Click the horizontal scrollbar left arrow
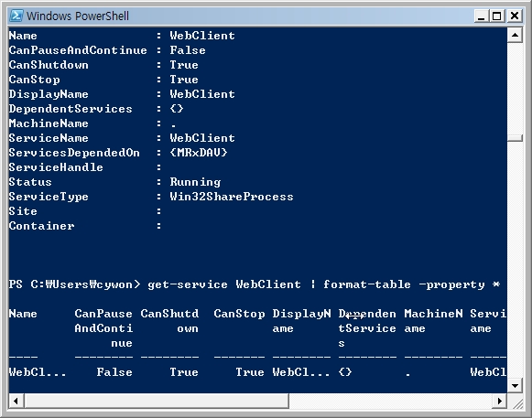 tap(16, 401)
